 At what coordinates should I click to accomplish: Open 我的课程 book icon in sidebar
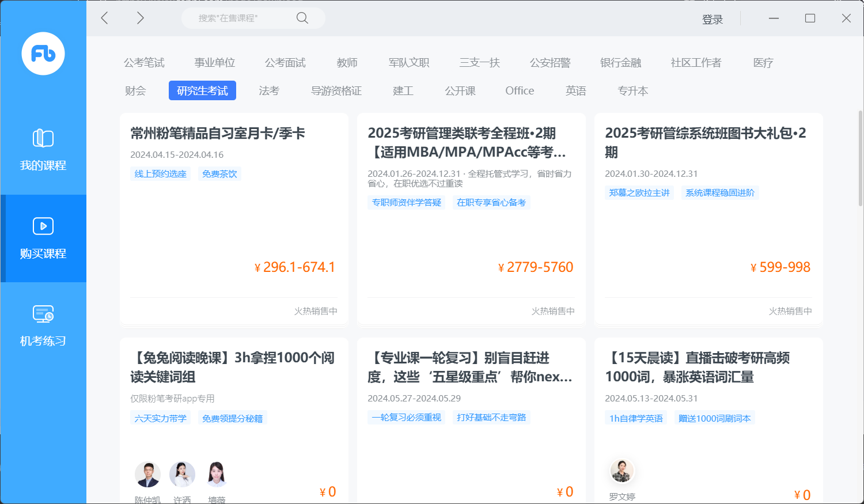43,139
